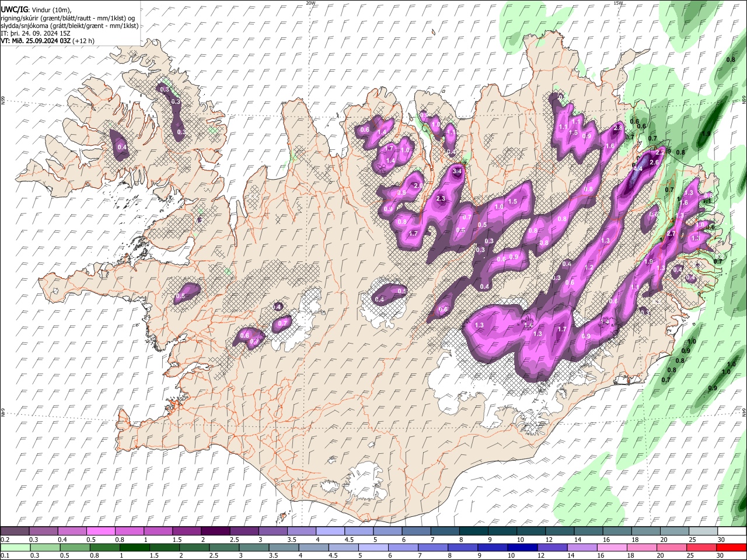Click the 'rigning/skúrir' legend description line
This screenshot has width=747, height=560.
pyautogui.click(x=68, y=17)
